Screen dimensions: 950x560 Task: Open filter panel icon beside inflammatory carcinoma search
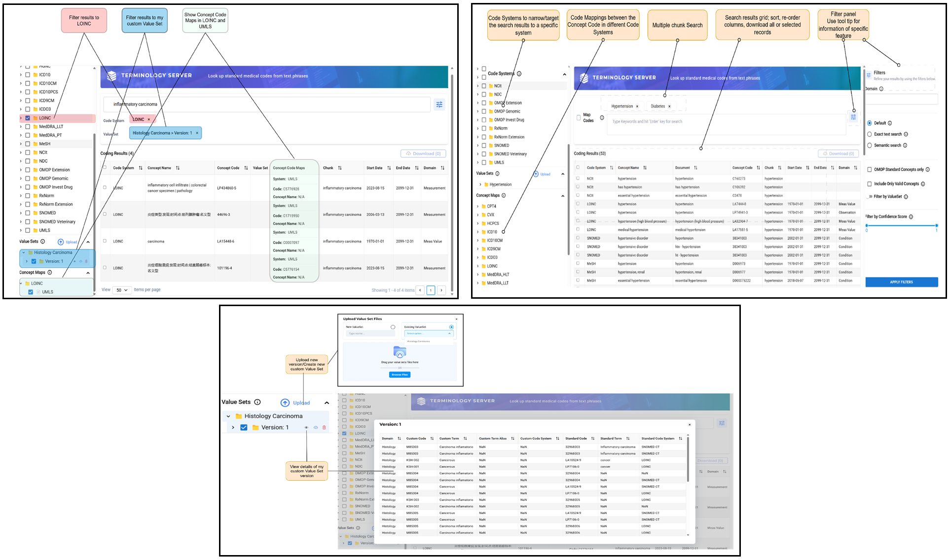439,105
